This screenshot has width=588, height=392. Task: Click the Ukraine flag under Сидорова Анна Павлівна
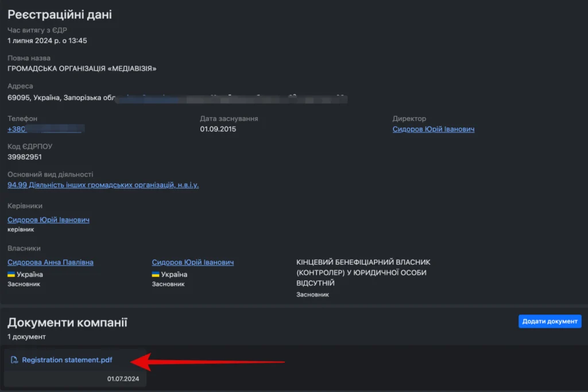(11, 274)
